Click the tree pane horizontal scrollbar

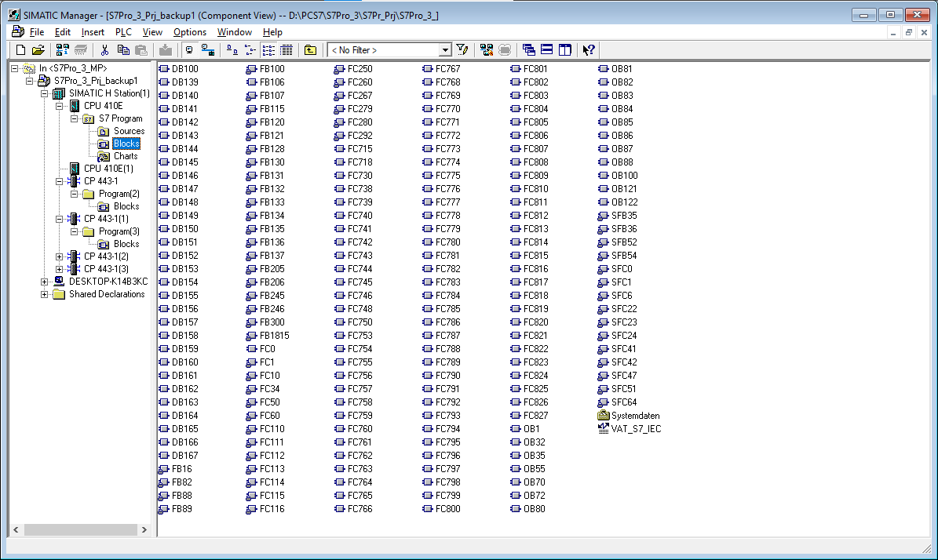coord(78,530)
